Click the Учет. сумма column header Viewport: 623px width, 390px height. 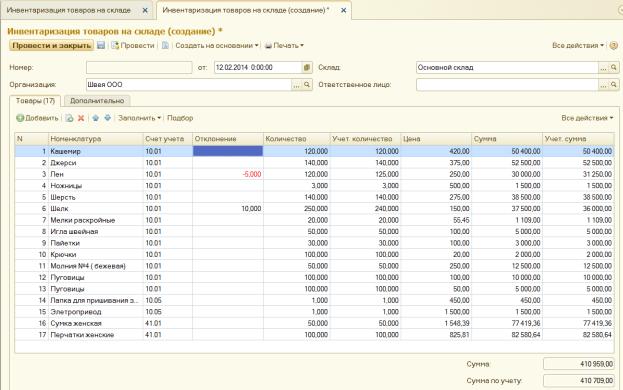(x=578, y=139)
